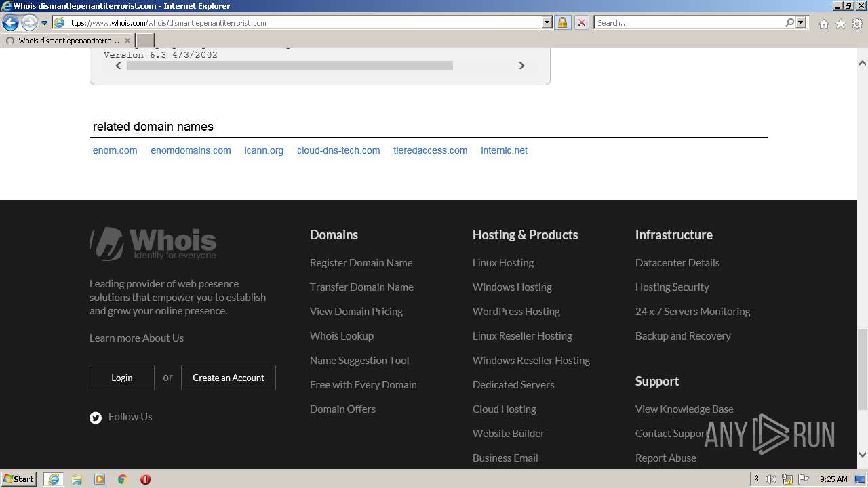Show the security lock report

click(562, 22)
